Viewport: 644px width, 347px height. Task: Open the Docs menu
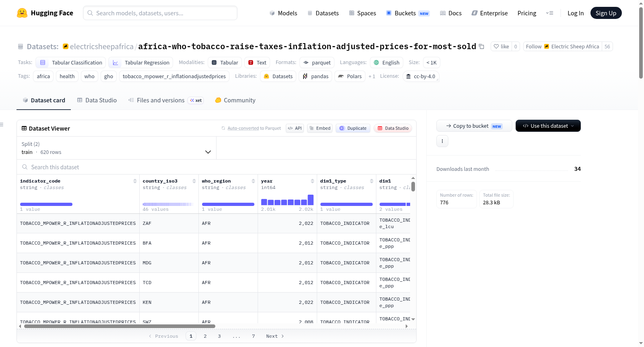451,13
